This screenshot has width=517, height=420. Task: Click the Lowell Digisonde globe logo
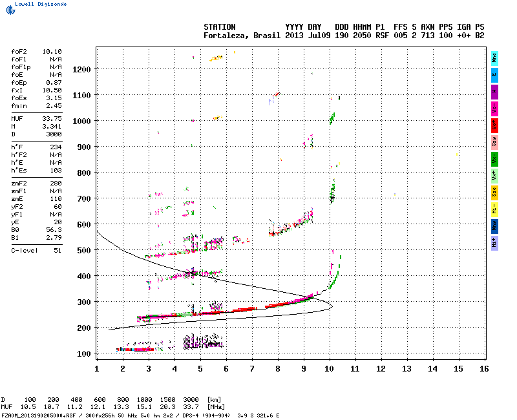point(10,10)
